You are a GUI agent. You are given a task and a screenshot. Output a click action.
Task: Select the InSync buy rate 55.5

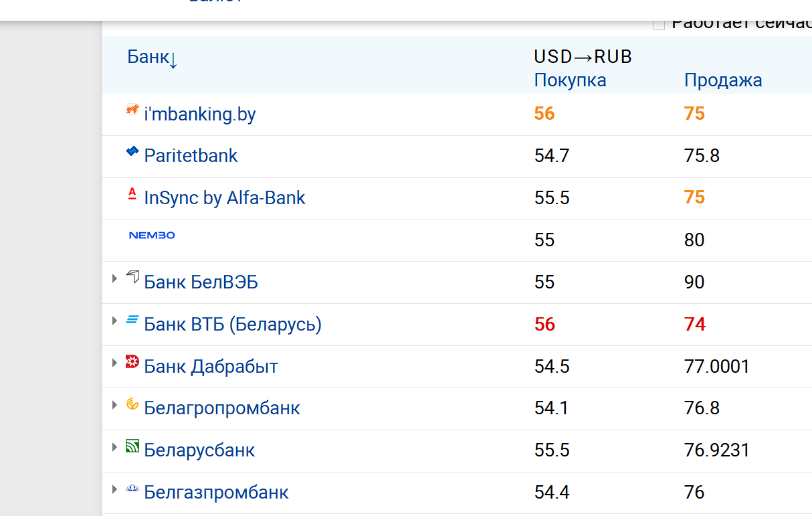point(552,198)
